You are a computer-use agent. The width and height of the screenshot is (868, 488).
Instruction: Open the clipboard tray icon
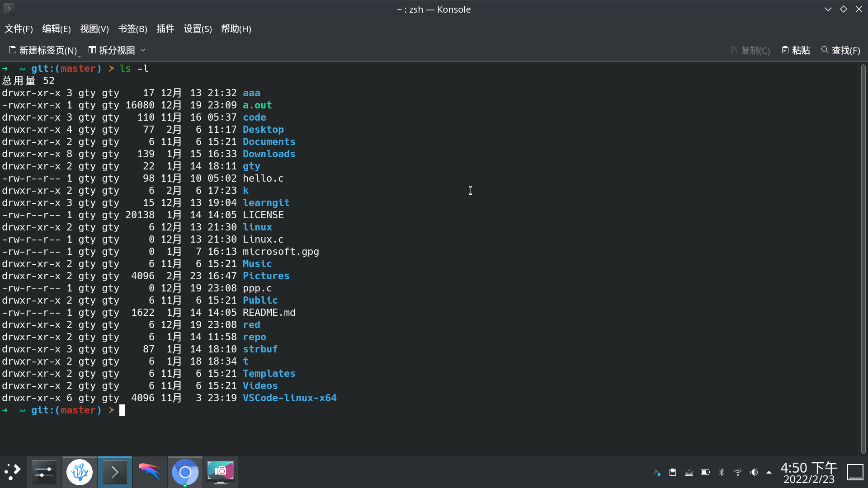(673, 472)
